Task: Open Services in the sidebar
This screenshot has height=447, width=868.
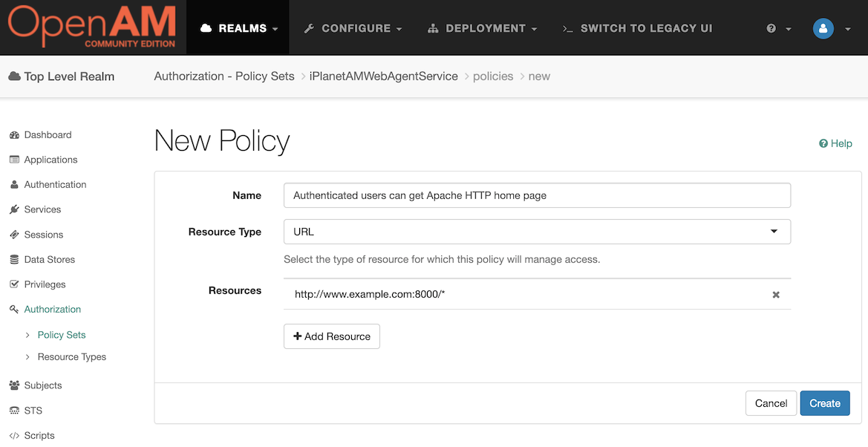Action: 42,209
